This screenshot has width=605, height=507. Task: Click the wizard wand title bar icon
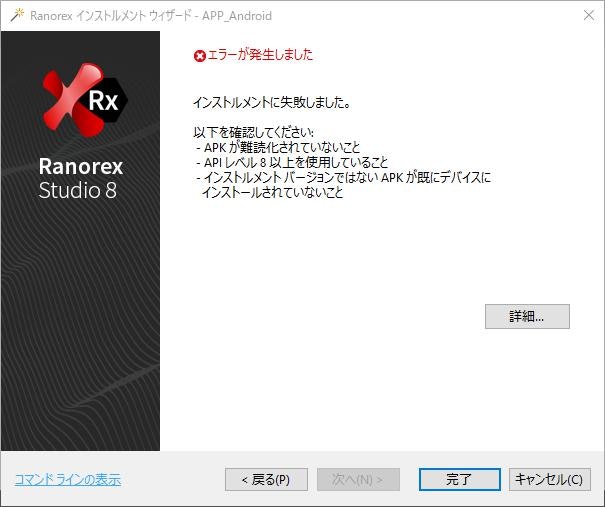coord(17,15)
